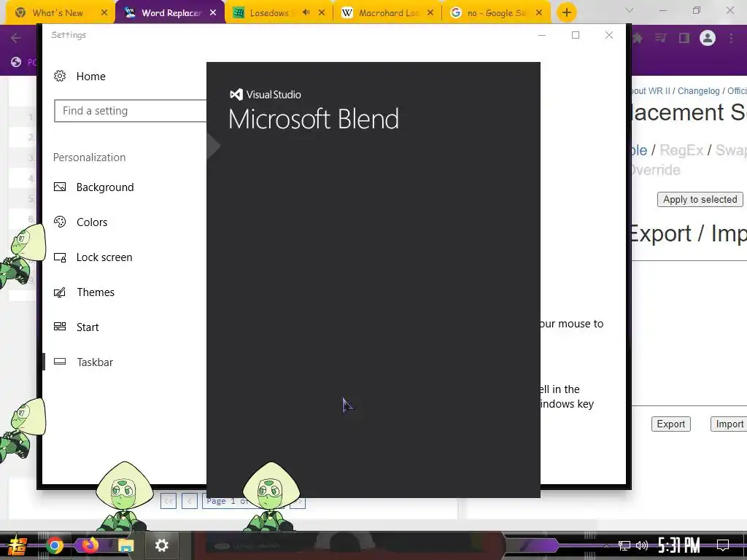Viewport: 747px width, 560px height.
Task: Click the Find a setting search box
Action: coord(130,111)
